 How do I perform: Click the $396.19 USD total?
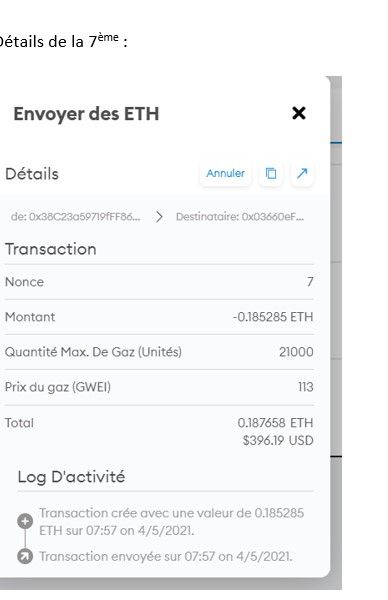(278, 441)
